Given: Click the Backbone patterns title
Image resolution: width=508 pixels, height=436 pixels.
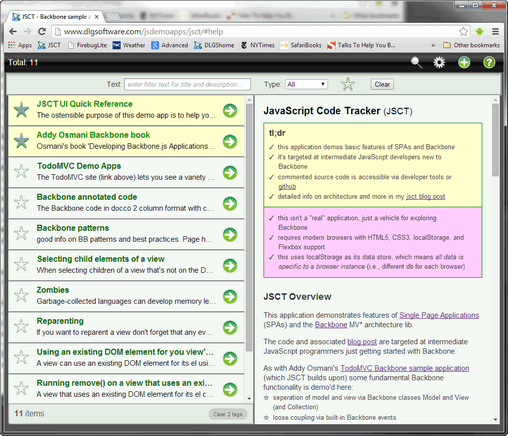Looking at the screenshot, I should pos(73,228).
